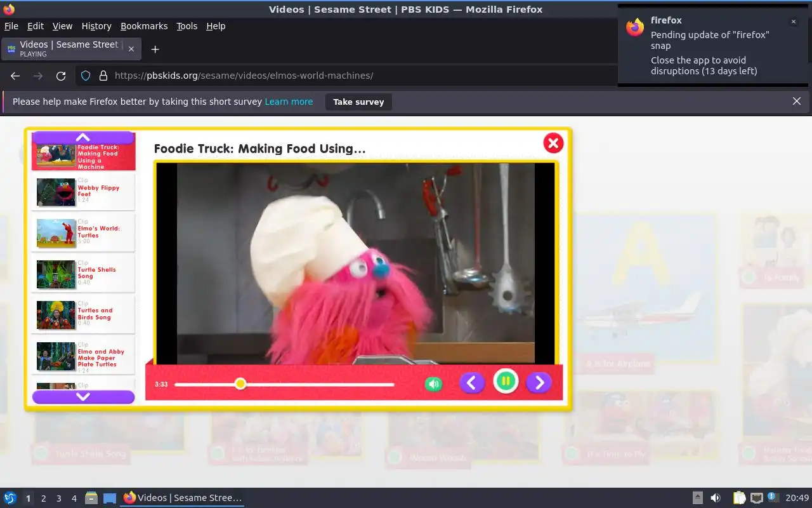Open the Tools menu

187,26
